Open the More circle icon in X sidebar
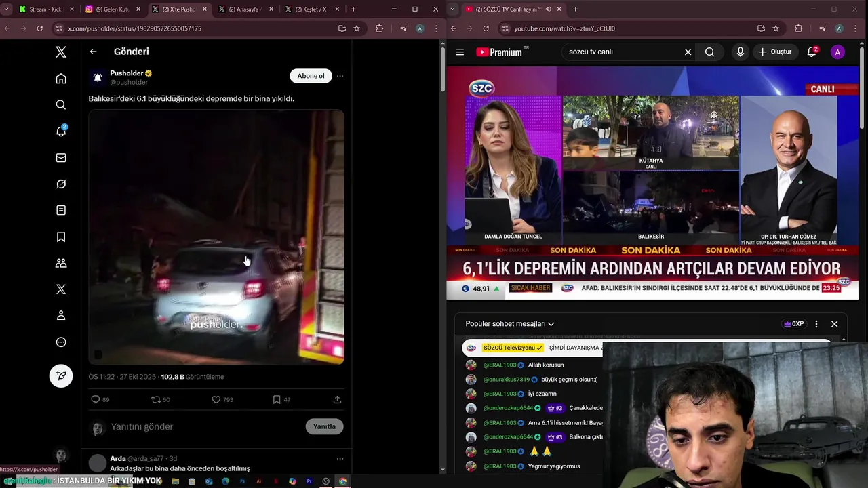The width and height of the screenshot is (868, 488). (x=61, y=342)
